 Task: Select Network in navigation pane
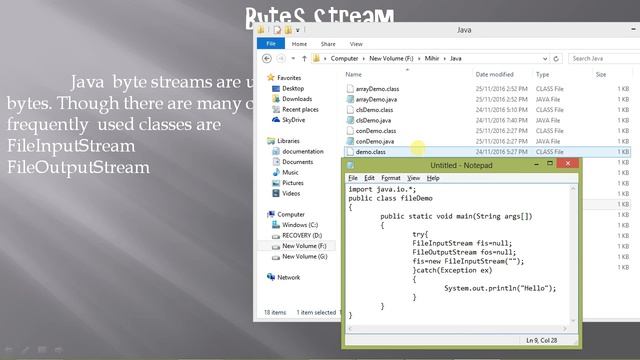[288, 278]
